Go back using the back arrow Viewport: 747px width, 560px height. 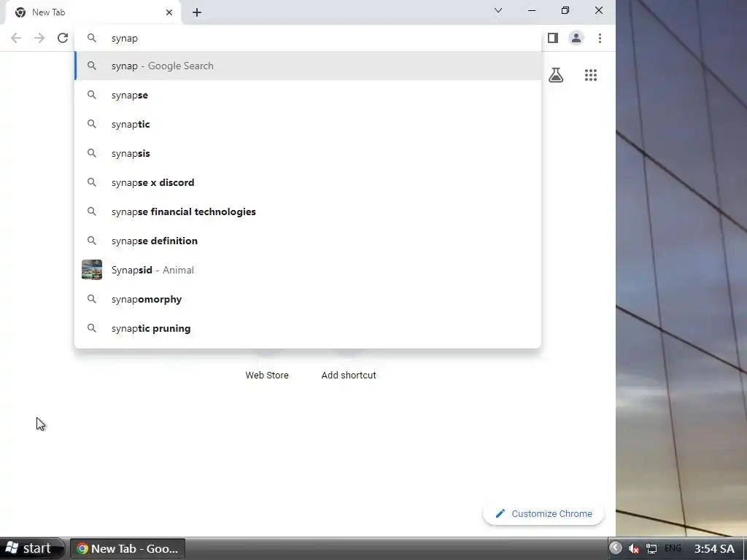point(16,38)
